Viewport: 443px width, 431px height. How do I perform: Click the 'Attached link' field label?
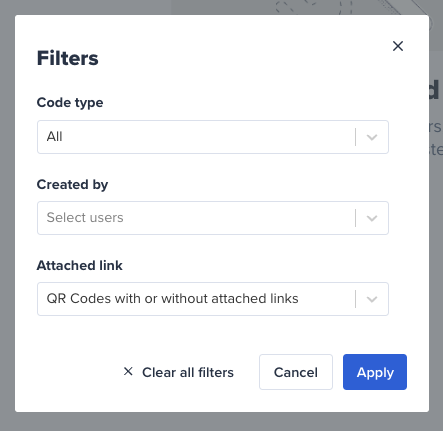tap(80, 266)
